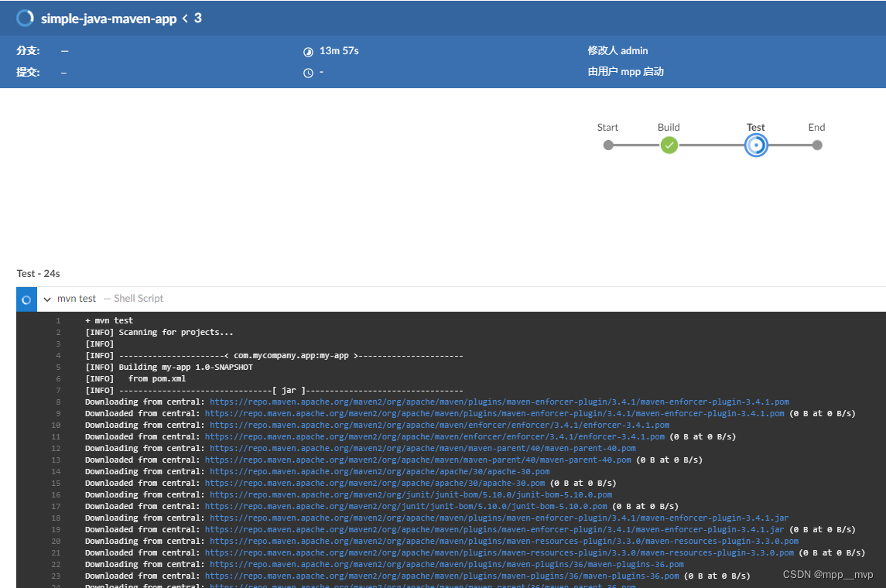886x588 pixels.
Task: Click the '分支:' branch label
Action: pos(29,51)
